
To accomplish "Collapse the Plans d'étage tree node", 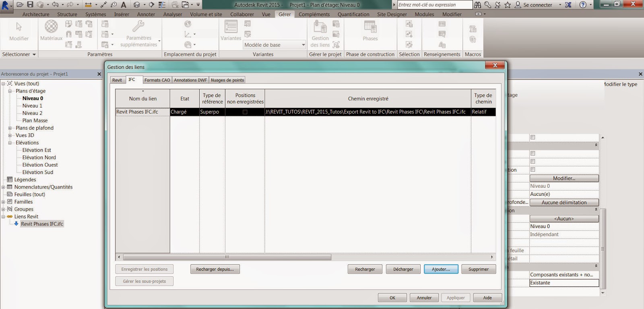I will pyautogui.click(x=10, y=91).
